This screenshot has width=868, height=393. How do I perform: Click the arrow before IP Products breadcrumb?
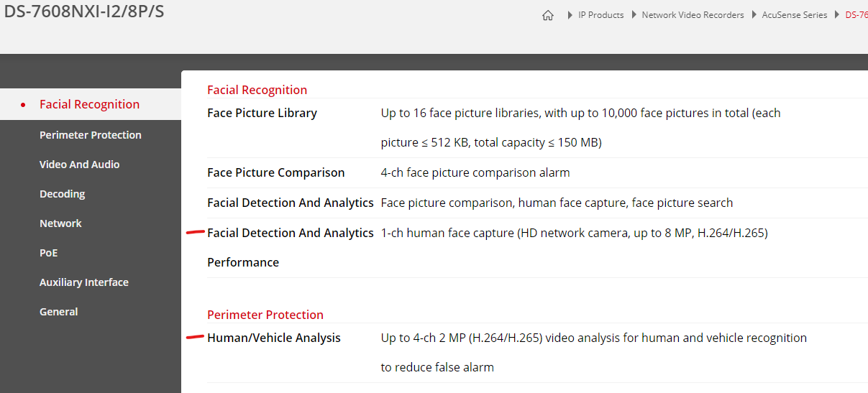point(570,15)
